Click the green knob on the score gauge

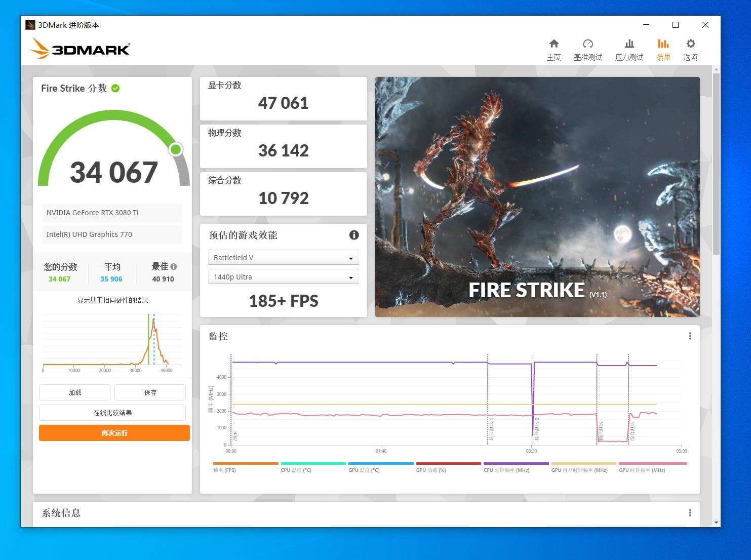(176, 149)
